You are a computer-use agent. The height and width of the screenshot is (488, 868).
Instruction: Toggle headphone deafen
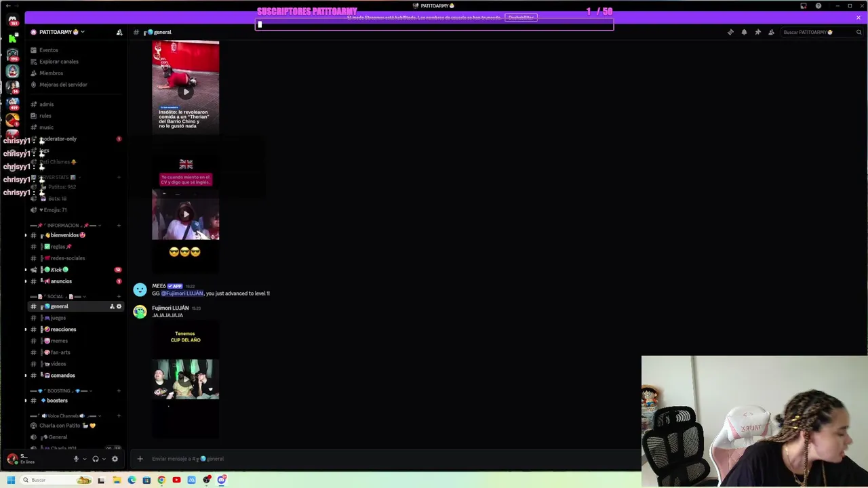[x=95, y=459]
